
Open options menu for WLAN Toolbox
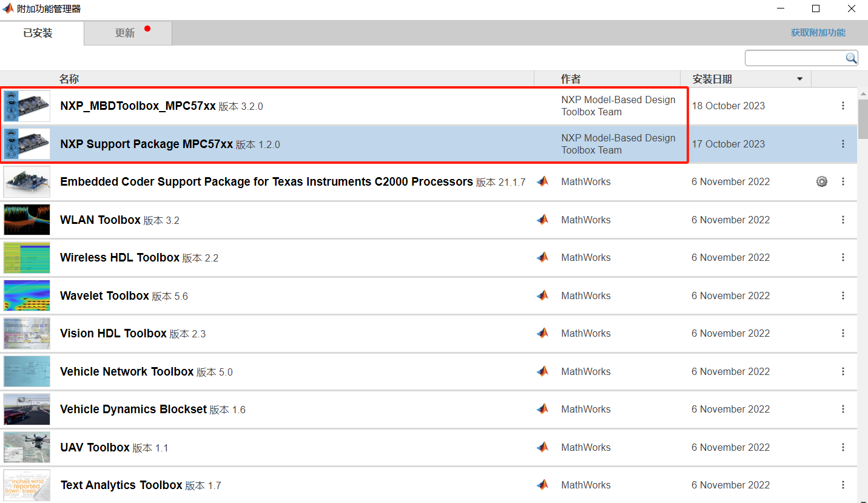coord(843,220)
